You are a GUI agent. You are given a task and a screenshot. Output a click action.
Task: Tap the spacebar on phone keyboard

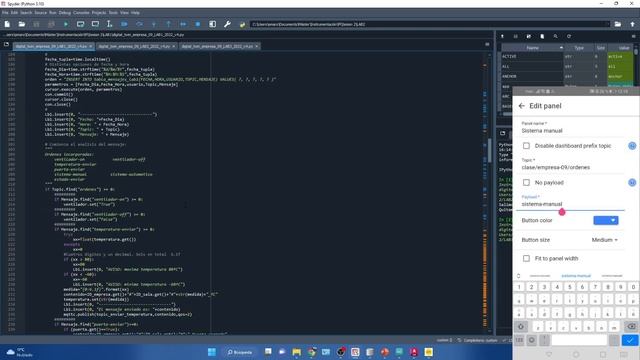tap(579, 340)
